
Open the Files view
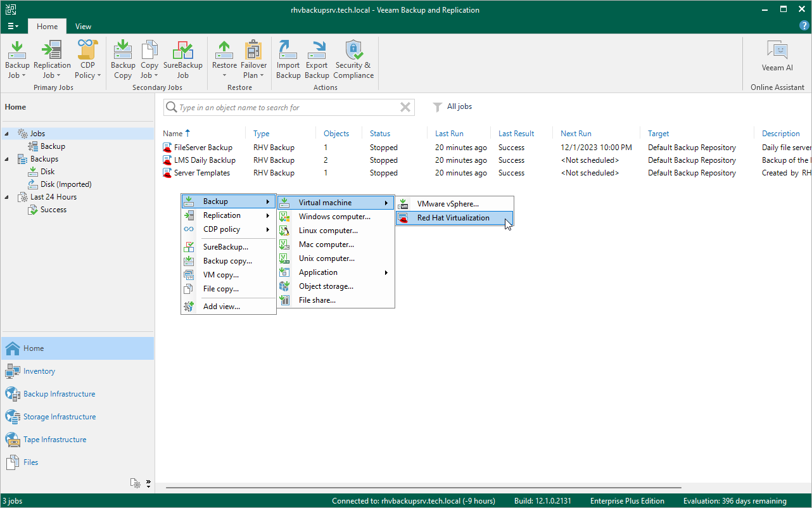coord(77,462)
